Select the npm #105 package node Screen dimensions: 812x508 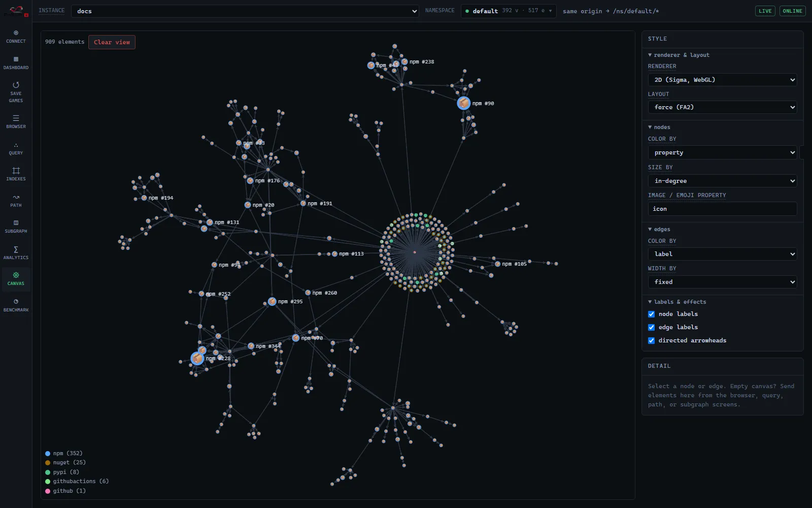tap(497, 264)
